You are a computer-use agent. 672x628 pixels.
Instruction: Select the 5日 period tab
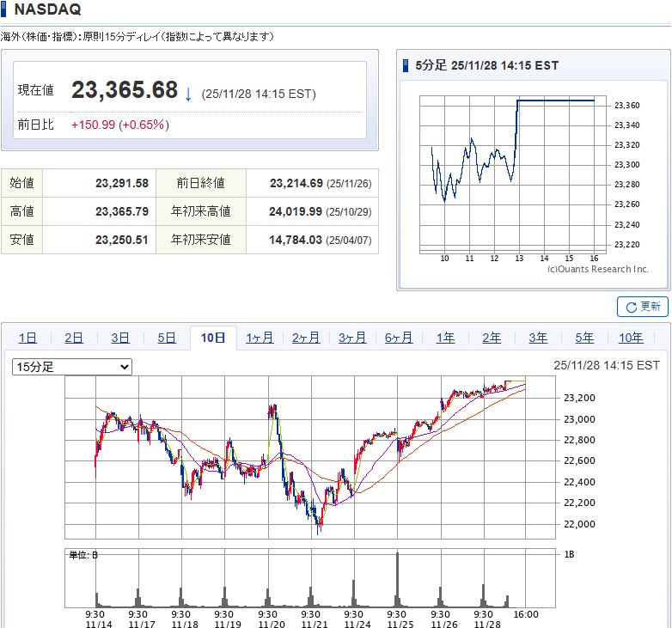click(x=167, y=338)
